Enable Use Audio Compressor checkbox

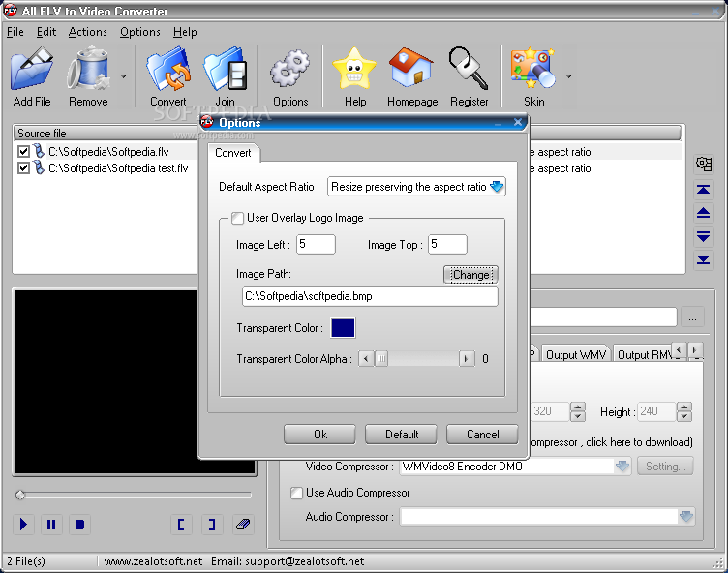coord(296,493)
